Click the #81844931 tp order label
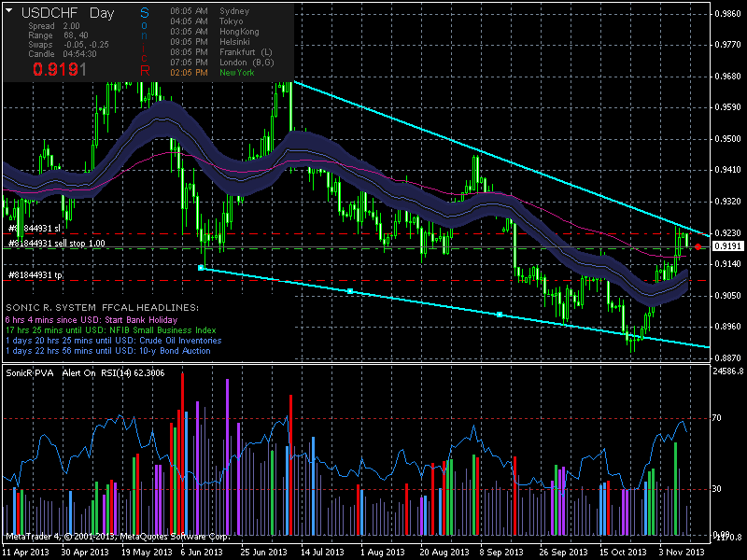This screenshot has width=747, height=560. coord(34,275)
